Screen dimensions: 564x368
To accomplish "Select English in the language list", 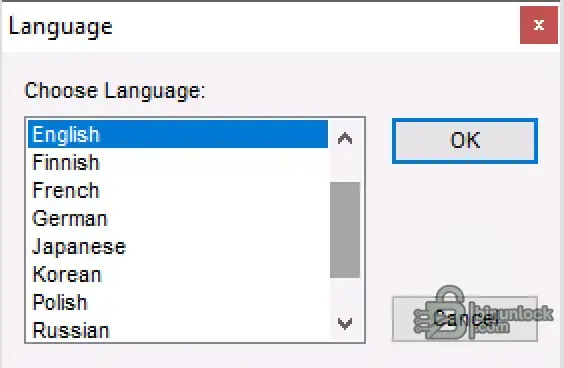I will [x=178, y=134].
